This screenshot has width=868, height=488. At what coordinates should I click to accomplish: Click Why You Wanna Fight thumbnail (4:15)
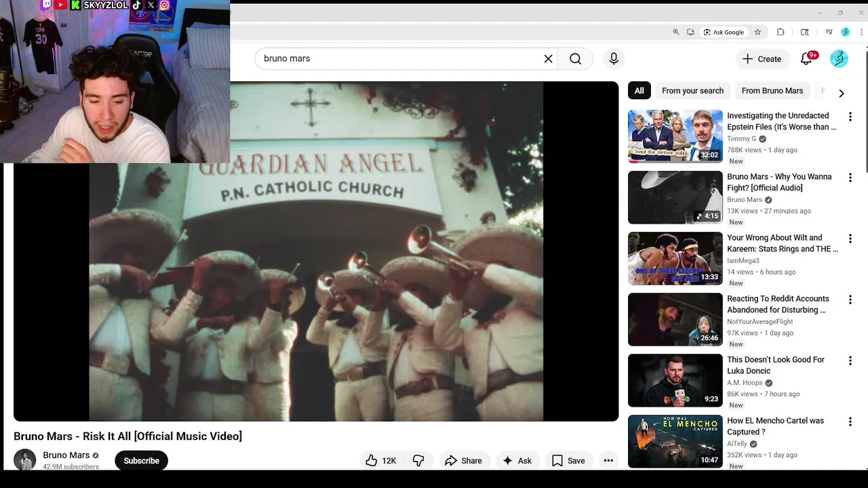[x=675, y=197]
